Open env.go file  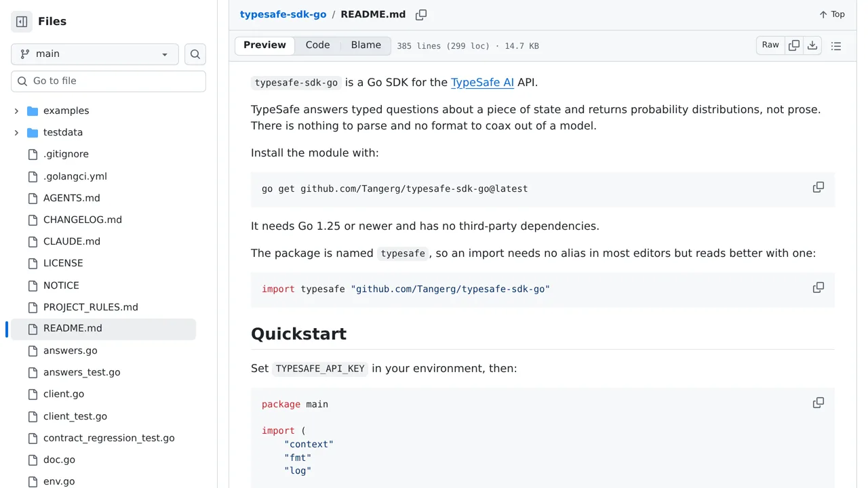coord(59,481)
